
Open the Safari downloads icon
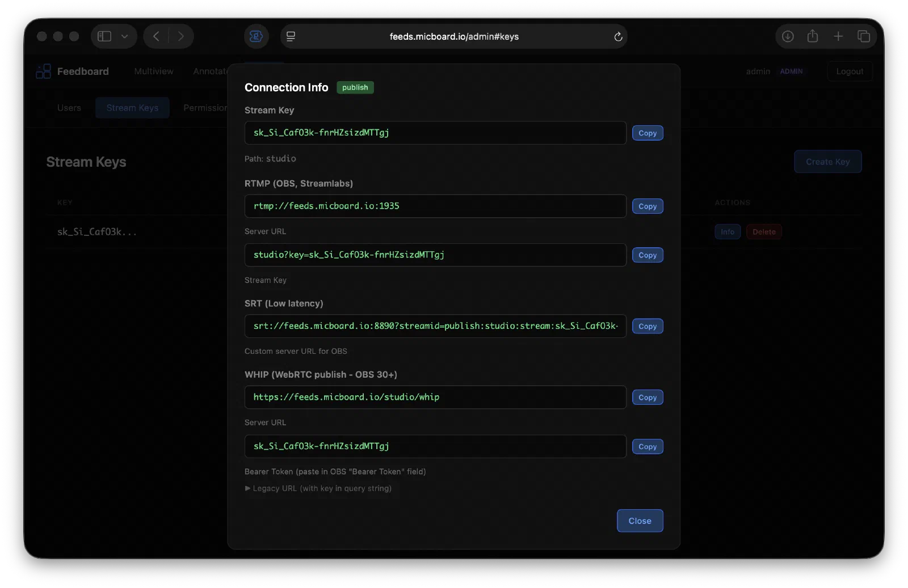tap(788, 36)
